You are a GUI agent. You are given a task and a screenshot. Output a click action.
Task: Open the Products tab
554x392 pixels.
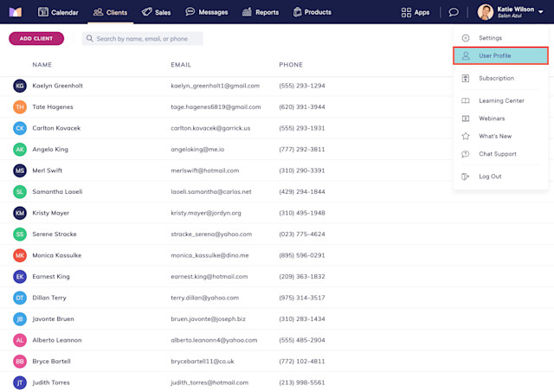312,12
